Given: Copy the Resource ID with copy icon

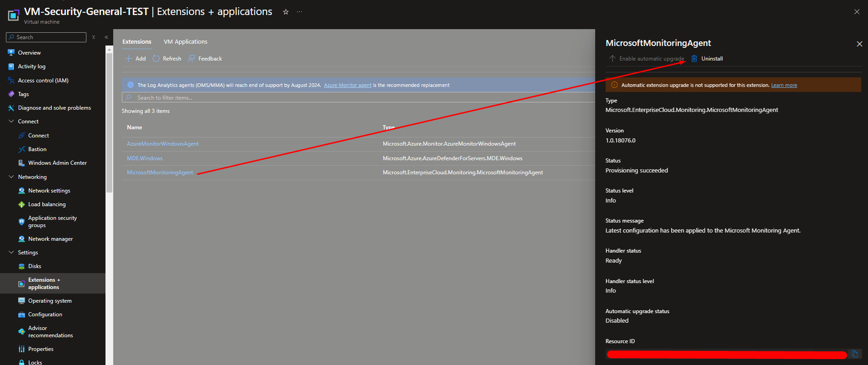Looking at the screenshot, I should click(854, 354).
